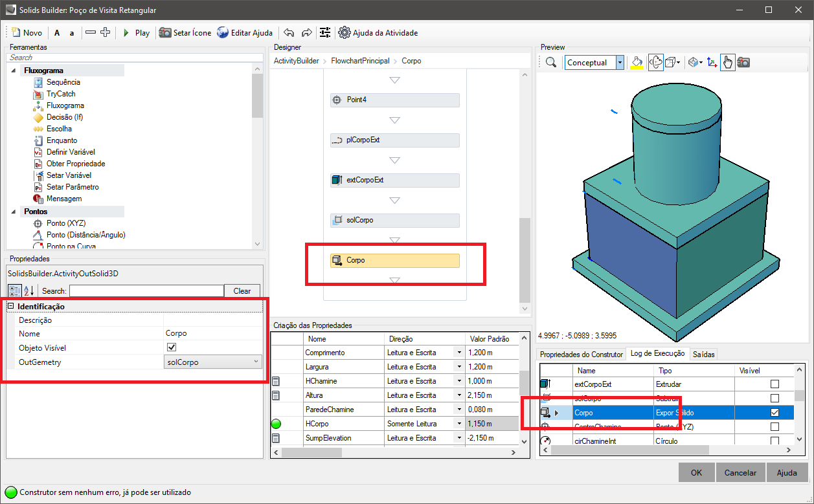Click the preview zoom magnifier icon
The width and height of the screenshot is (814, 504).
coord(551,63)
